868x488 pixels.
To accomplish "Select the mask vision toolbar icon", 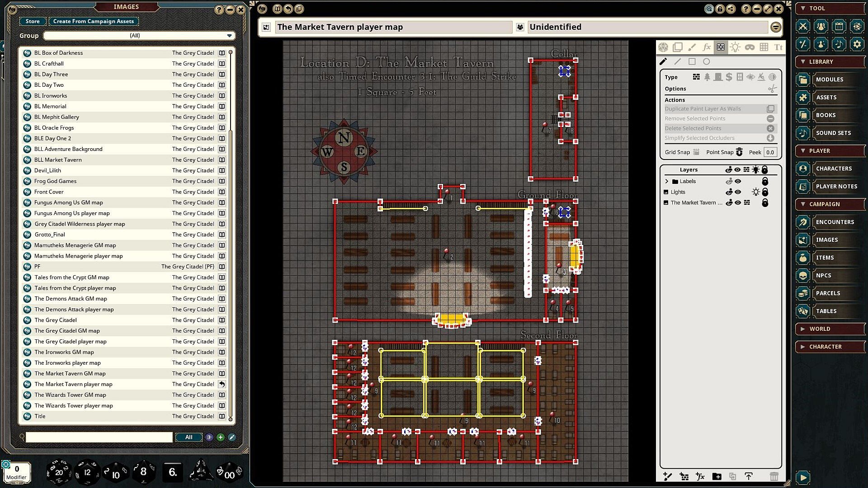I will pyautogui.click(x=750, y=47).
